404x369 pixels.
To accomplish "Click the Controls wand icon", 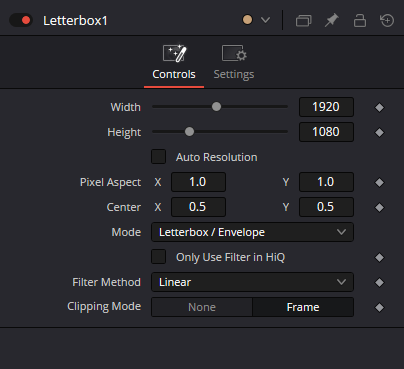I will click(175, 53).
